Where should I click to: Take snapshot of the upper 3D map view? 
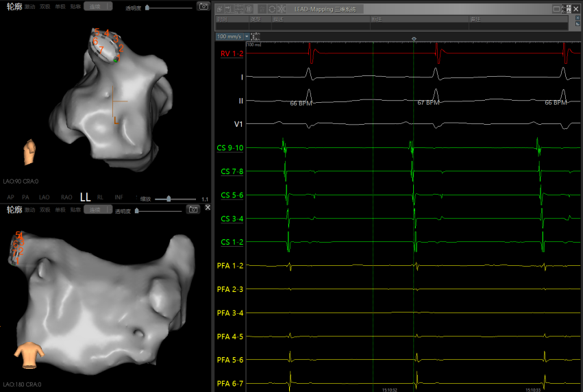point(203,6)
